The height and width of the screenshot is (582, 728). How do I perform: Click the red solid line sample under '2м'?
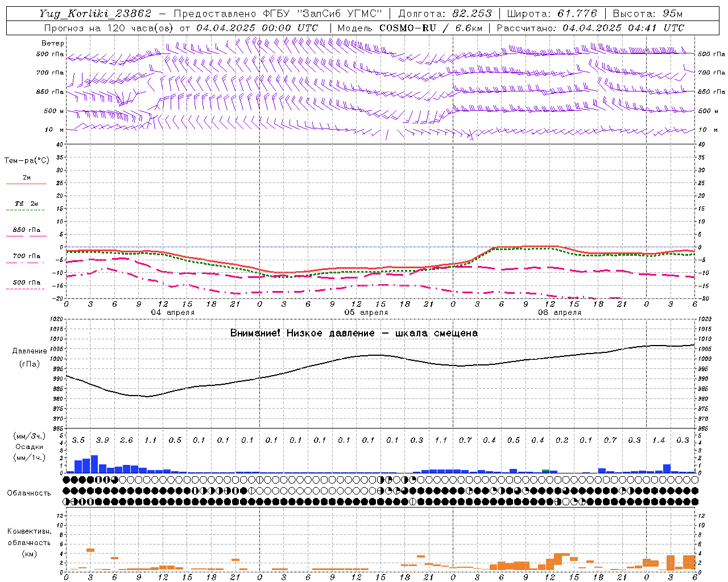point(26,184)
